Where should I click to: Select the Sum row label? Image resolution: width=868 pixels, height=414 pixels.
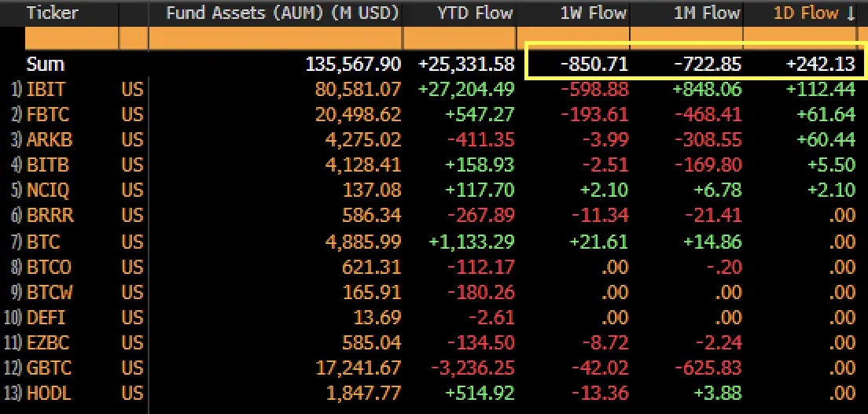[x=46, y=65]
